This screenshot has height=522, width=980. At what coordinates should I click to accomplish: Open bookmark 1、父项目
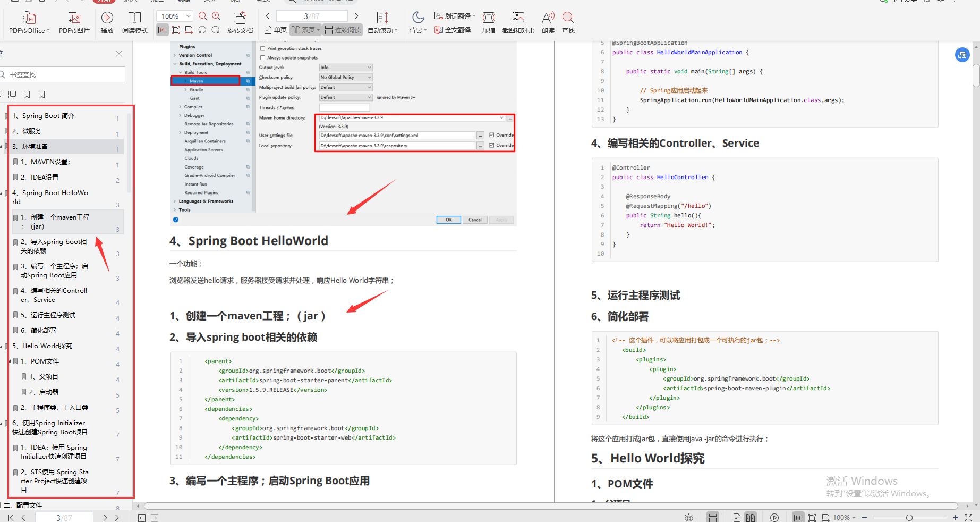[44, 377]
